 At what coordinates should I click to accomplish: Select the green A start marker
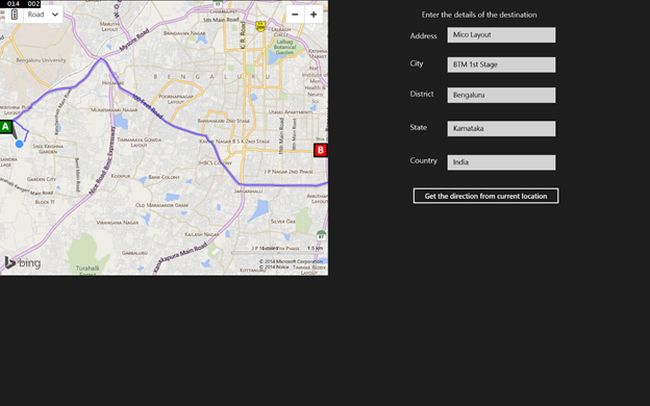pos(6,126)
